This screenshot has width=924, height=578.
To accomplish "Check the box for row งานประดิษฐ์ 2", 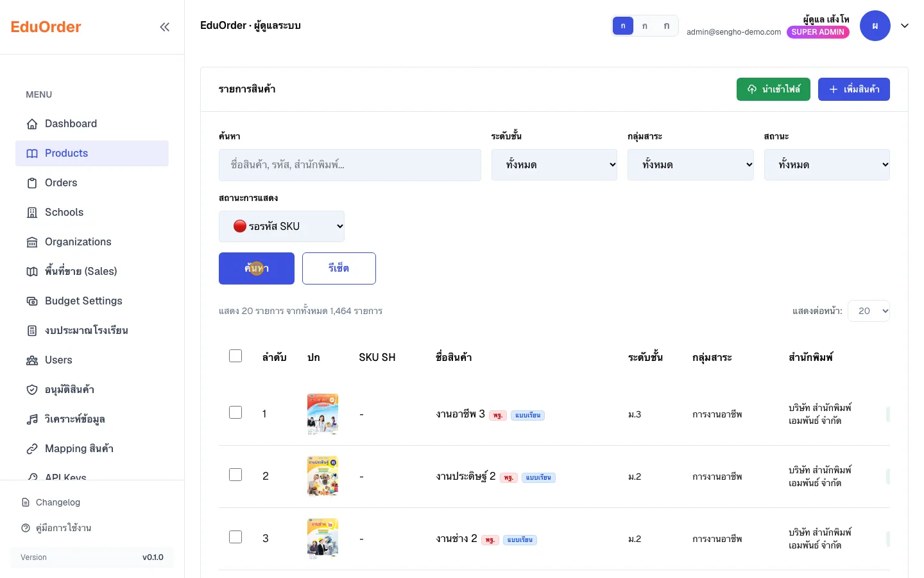I will click(235, 475).
